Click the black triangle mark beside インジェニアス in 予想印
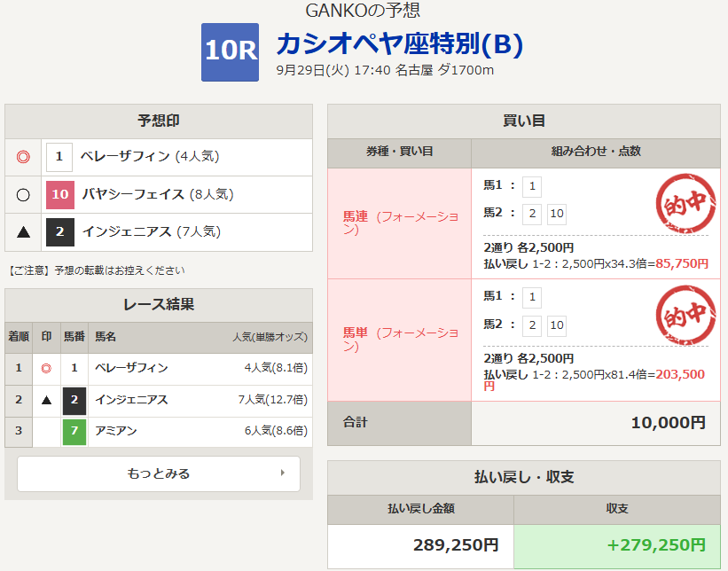The image size is (728, 571). (x=23, y=232)
